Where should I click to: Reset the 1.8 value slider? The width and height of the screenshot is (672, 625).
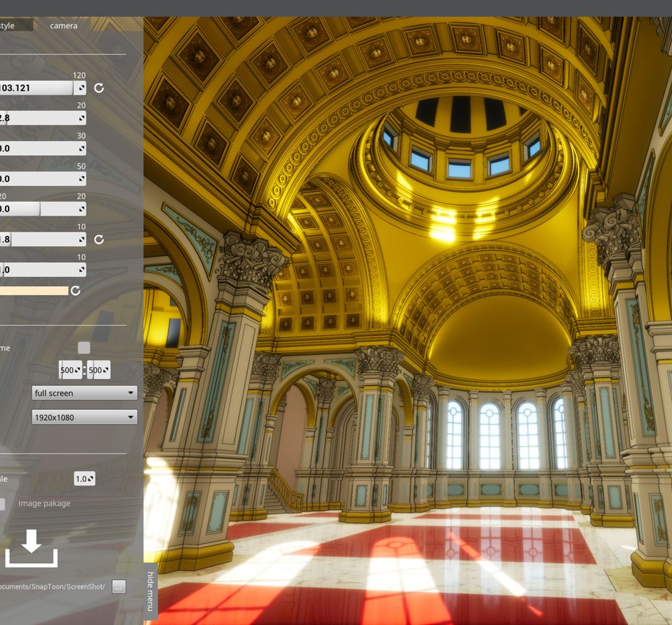(99, 239)
